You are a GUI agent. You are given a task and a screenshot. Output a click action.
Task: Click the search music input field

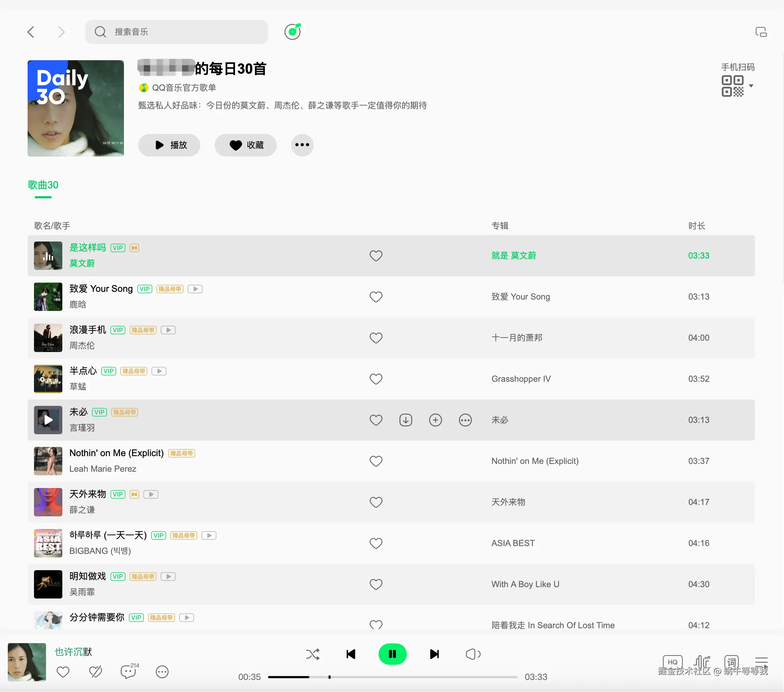coord(176,32)
